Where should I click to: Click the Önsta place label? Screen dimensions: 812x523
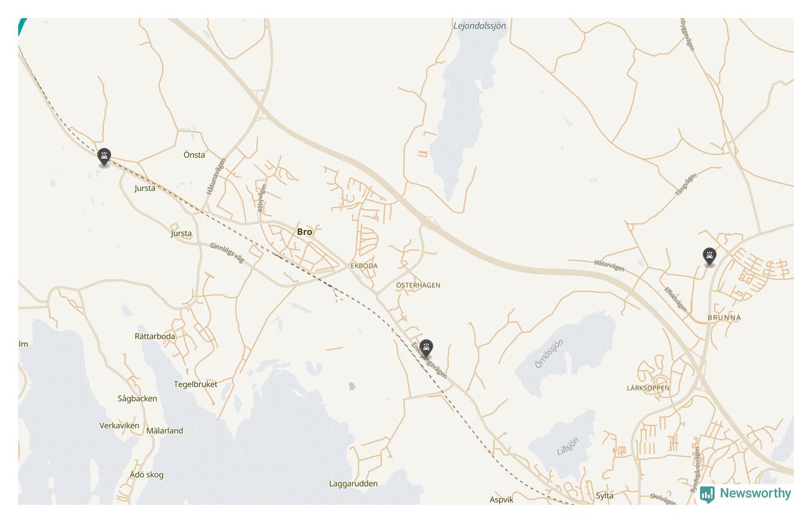[x=194, y=155]
